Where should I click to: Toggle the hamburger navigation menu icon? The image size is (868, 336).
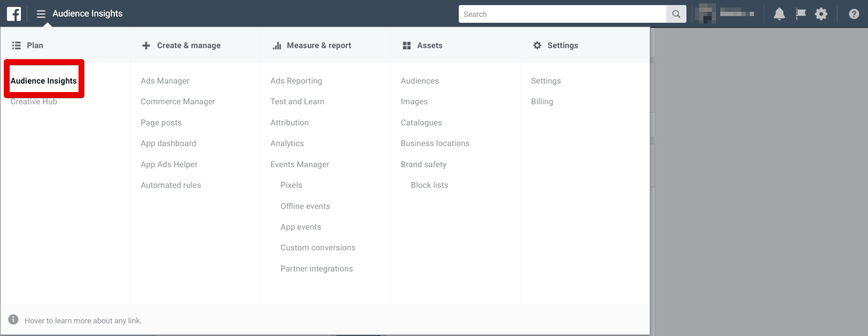(41, 14)
